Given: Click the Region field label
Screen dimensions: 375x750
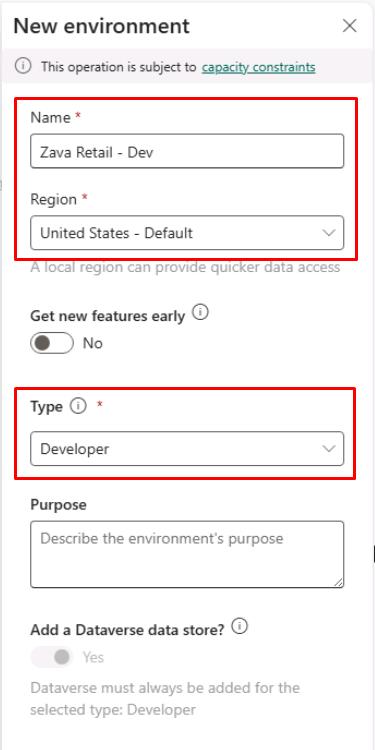Looking at the screenshot, I should coord(54,199).
